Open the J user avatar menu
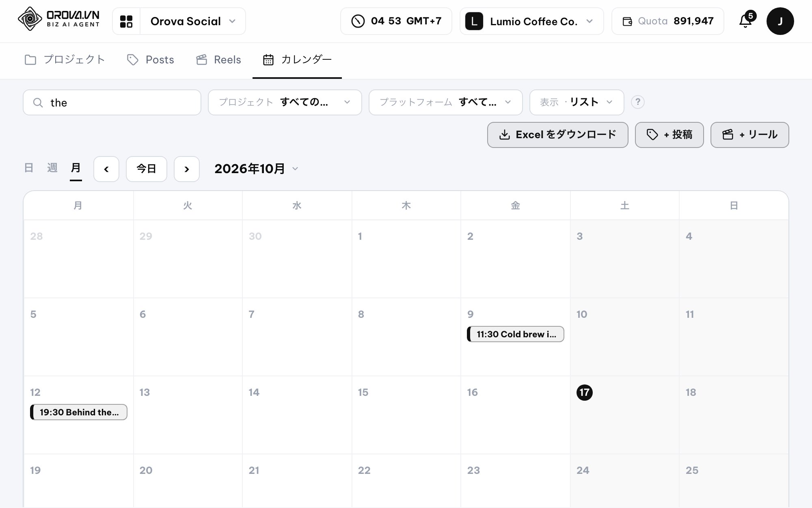This screenshot has width=812, height=508. 780,21
